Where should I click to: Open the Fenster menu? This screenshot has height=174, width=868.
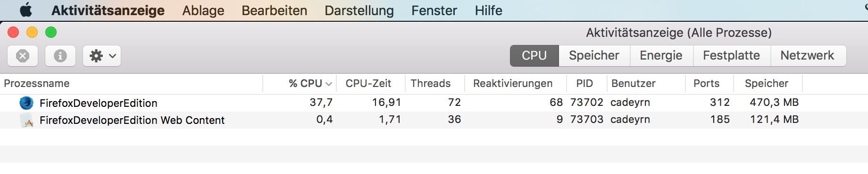tap(434, 10)
